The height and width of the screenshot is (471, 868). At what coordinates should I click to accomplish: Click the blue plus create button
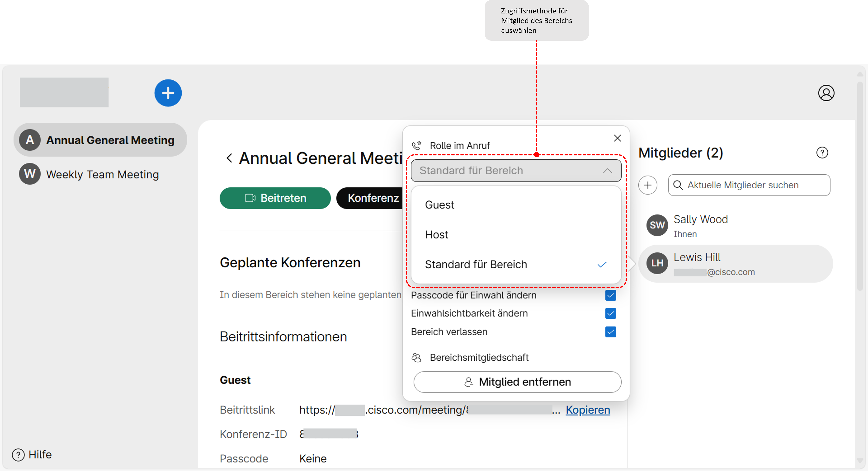pos(168,93)
